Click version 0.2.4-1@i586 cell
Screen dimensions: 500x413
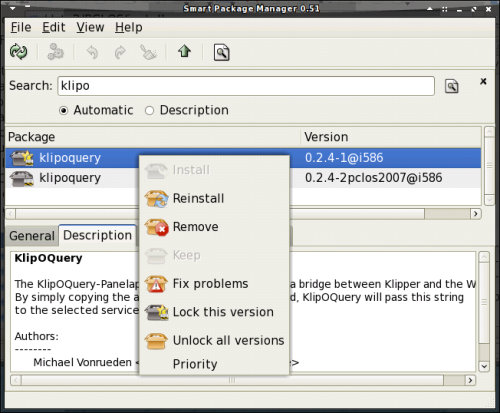344,158
